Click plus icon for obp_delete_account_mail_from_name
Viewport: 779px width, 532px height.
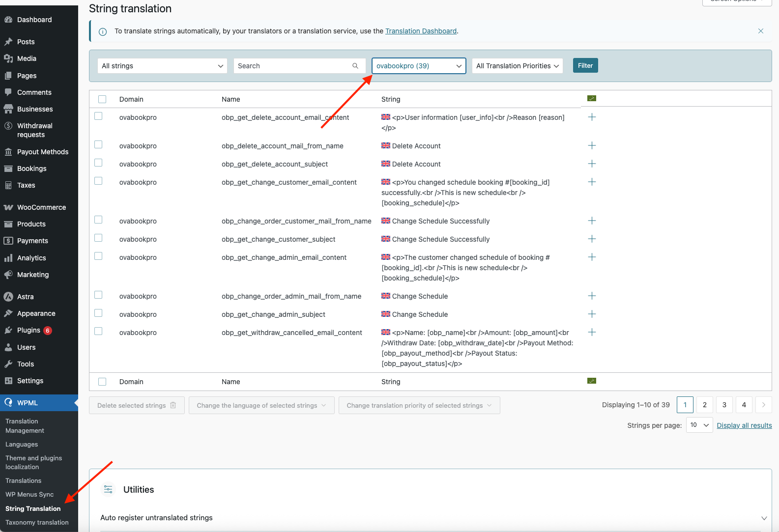coord(592,145)
